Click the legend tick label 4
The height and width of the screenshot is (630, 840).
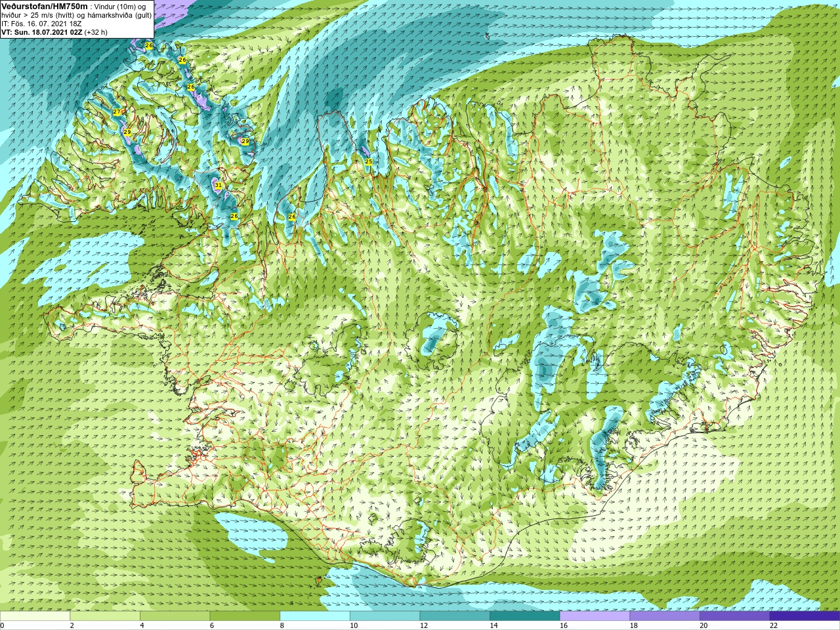(142, 625)
